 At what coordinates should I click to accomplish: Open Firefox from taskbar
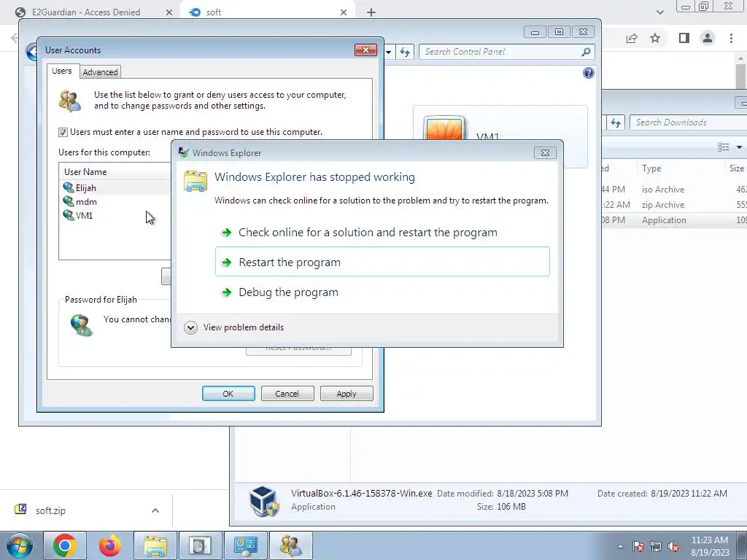pos(110,545)
